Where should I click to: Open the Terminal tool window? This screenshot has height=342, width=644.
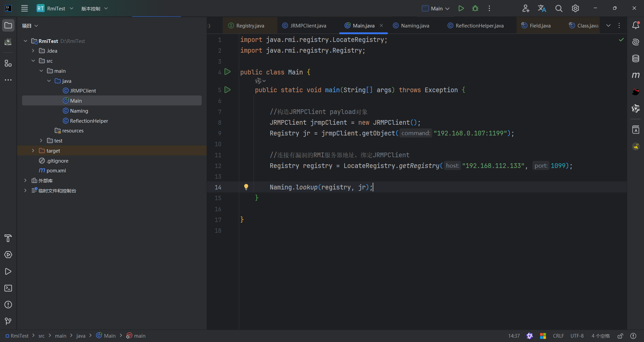pyautogui.click(x=8, y=288)
